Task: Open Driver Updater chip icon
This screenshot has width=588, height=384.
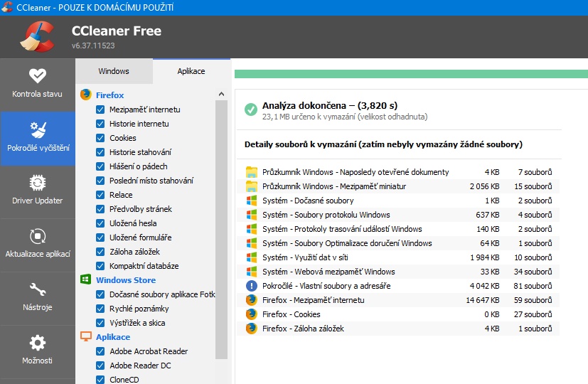Action: point(38,183)
